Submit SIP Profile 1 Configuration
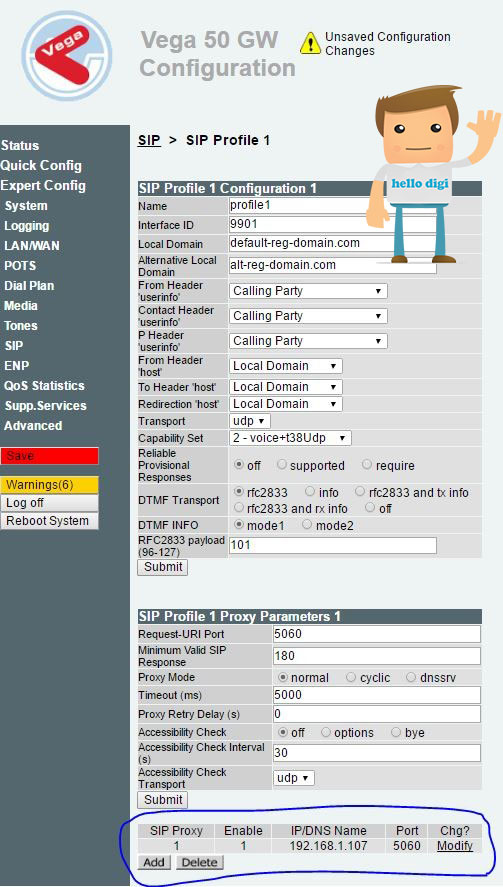The height and width of the screenshot is (887, 503). tap(163, 567)
